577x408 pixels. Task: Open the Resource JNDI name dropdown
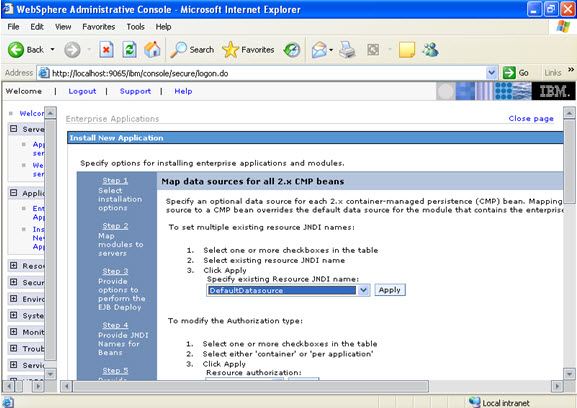(363, 290)
